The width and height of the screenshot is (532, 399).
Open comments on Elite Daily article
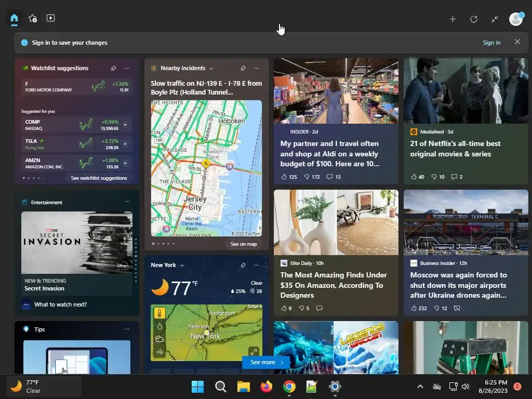click(319, 308)
